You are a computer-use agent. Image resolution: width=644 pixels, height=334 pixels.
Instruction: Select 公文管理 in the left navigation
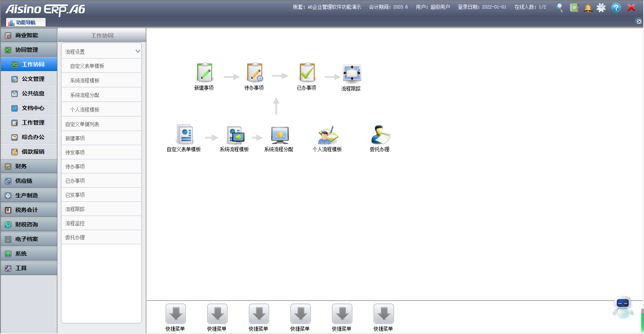pyautogui.click(x=33, y=79)
